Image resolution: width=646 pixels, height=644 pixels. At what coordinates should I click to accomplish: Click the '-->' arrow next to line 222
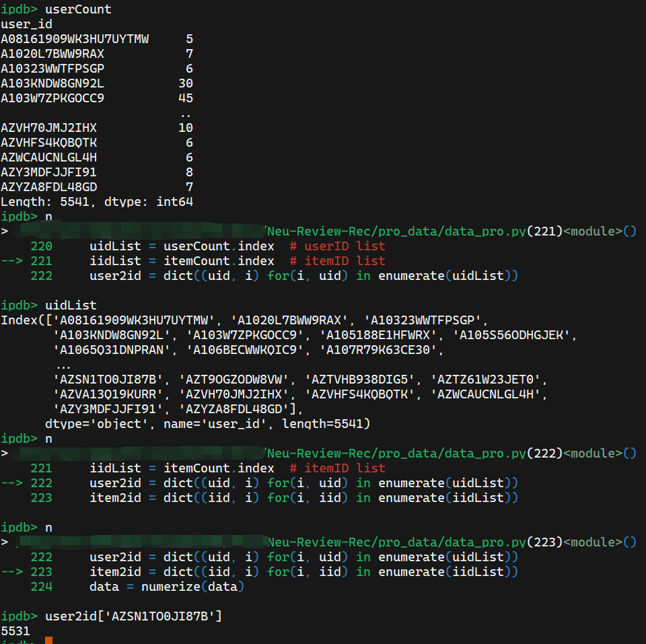click(12, 483)
